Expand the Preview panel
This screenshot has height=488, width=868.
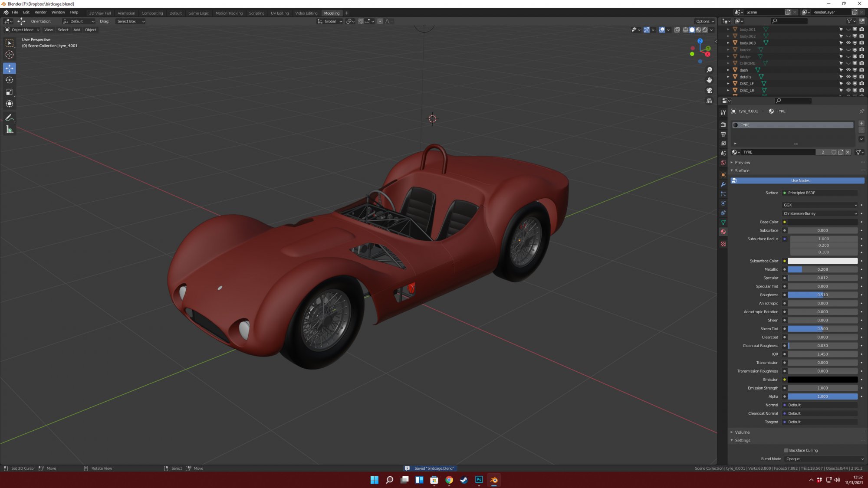point(742,163)
